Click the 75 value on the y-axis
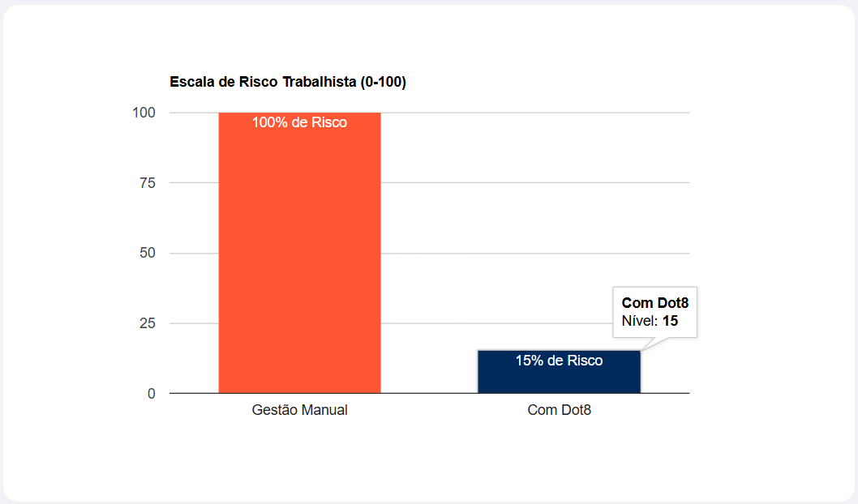Screen dimensions: 858x504 pos(147,183)
